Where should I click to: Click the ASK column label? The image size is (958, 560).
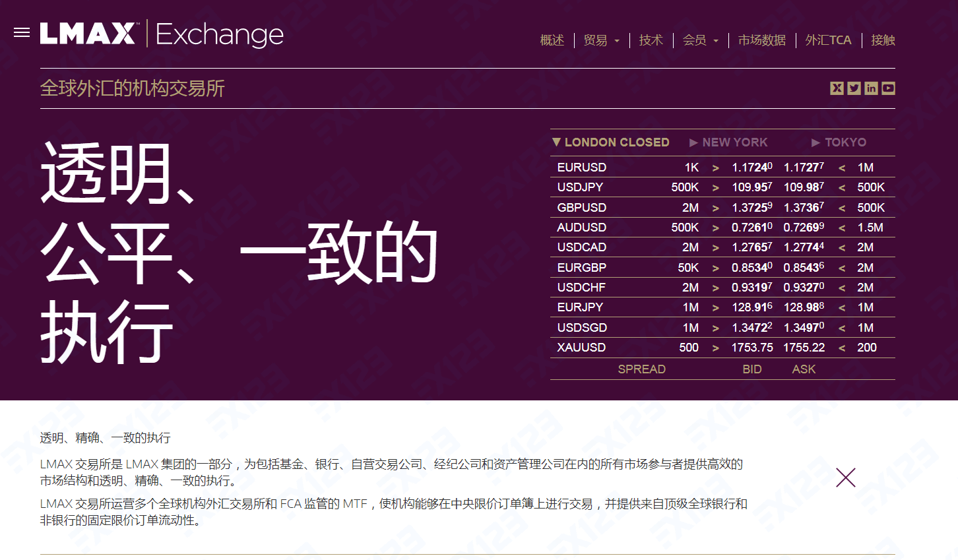804,369
